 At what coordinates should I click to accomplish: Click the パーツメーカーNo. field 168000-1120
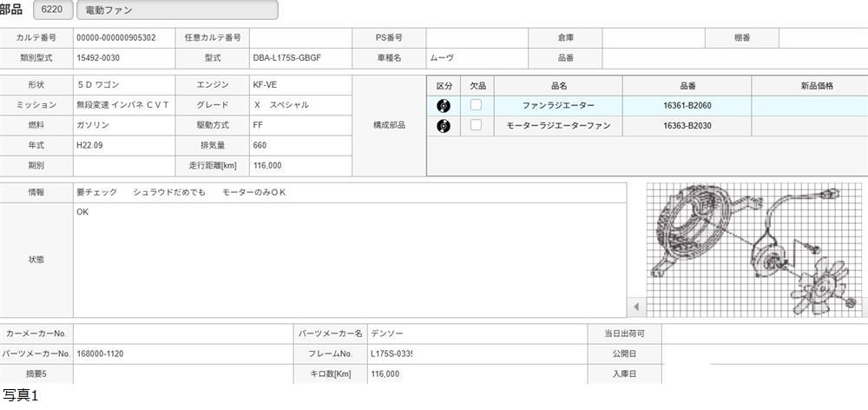pyautogui.click(x=182, y=354)
